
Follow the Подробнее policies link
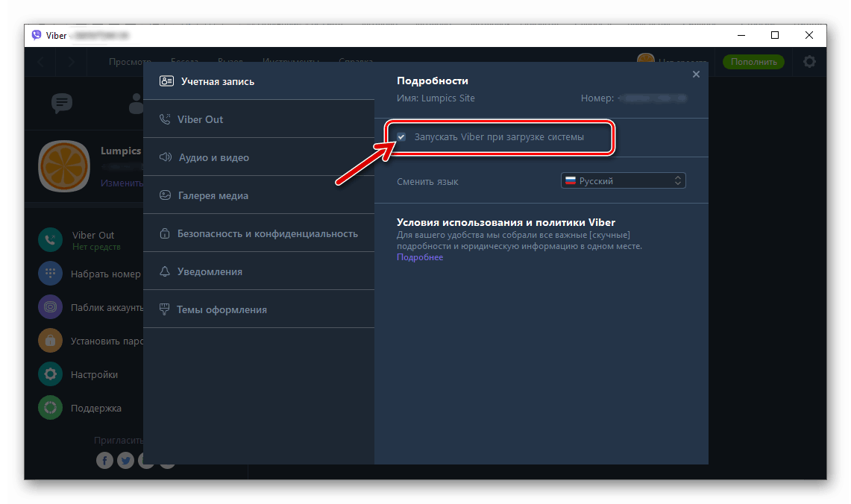tap(419, 257)
